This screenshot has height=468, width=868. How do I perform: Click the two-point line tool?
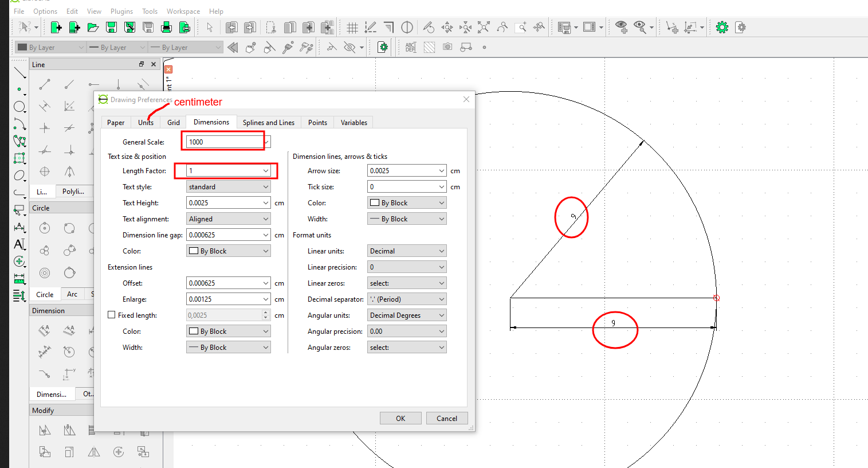click(45, 85)
